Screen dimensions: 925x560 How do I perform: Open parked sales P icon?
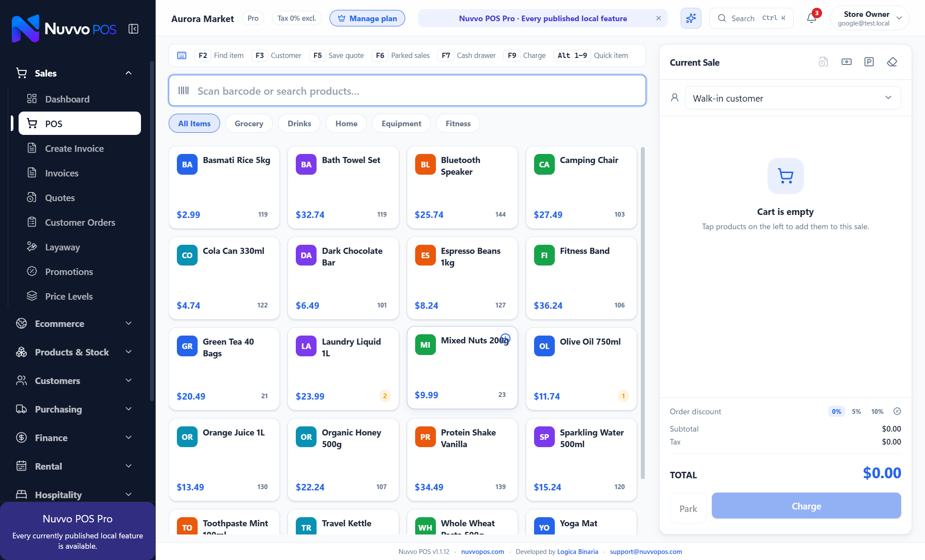click(x=869, y=62)
